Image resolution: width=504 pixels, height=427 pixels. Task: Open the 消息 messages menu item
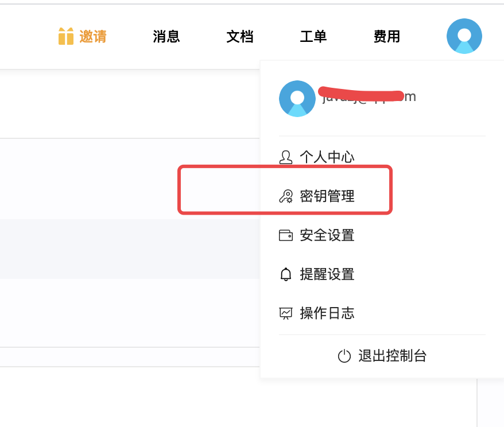(166, 37)
